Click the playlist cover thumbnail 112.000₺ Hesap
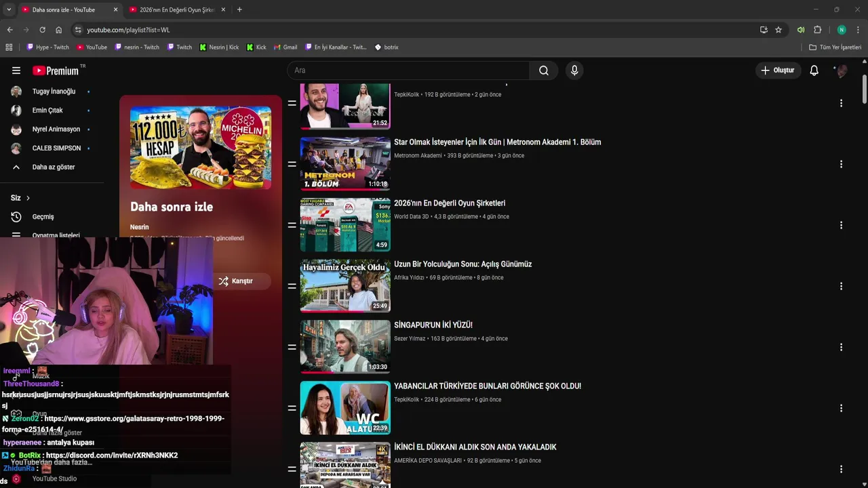The height and width of the screenshot is (488, 868). tap(201, 147)
